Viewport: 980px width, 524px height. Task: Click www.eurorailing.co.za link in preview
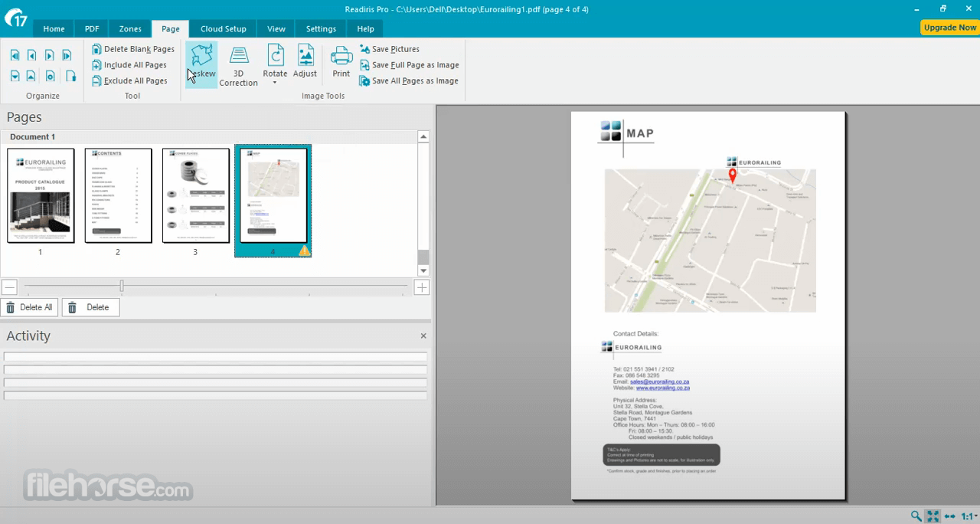[663, 388]
